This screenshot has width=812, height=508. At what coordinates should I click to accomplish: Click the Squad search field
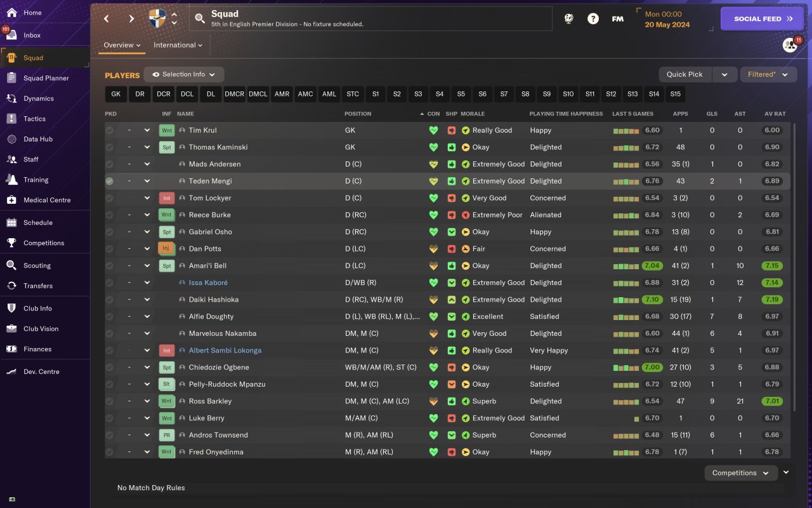point(371,18)
